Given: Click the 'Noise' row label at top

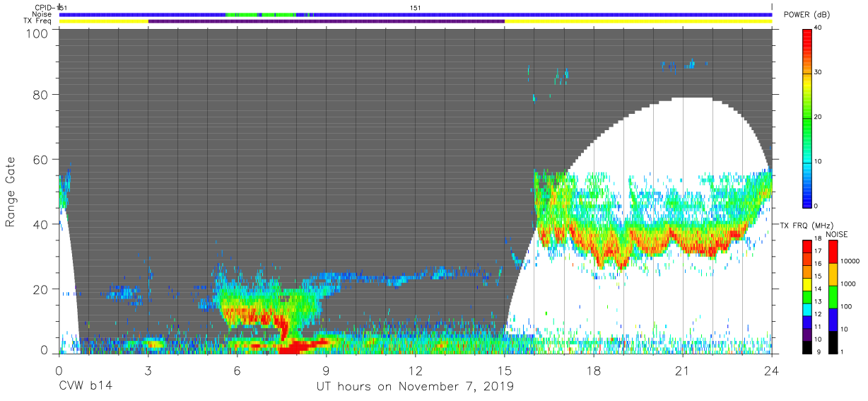Looking at the screenshot, I should 41,14.
